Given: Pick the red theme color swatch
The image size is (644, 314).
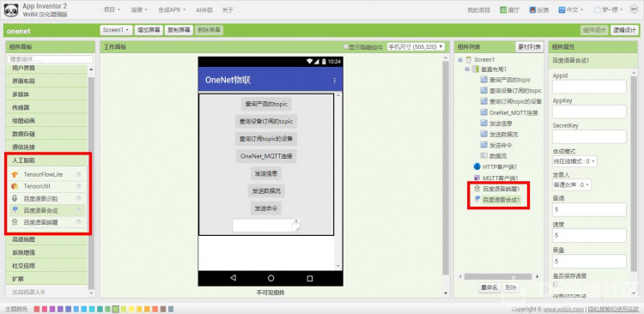Looking at the screenshot, I should pos(37,309).
